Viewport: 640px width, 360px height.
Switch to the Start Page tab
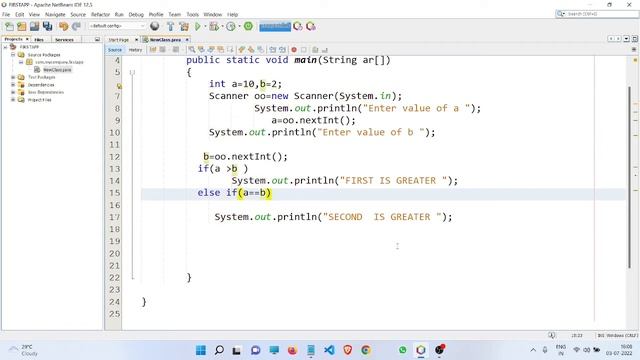(x=119, y=40)
